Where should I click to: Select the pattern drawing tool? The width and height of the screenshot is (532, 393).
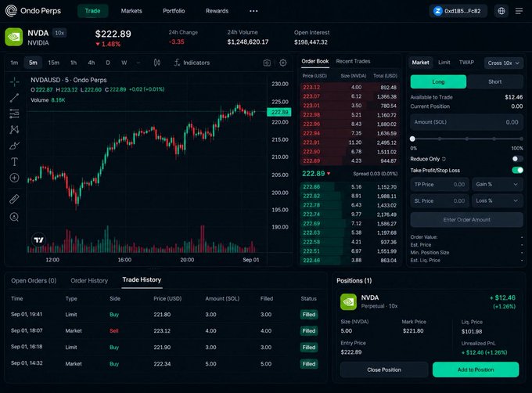click(14, 130)
